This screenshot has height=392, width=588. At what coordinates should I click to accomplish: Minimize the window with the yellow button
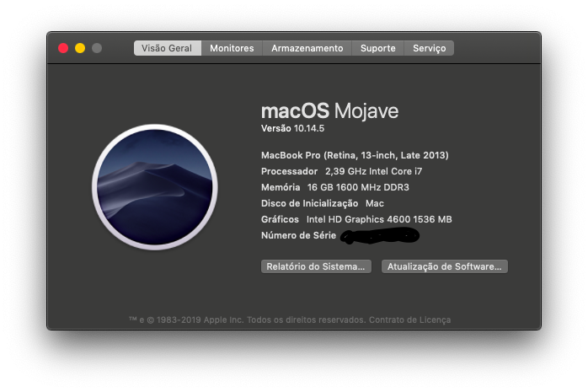(x=80, y=48)
